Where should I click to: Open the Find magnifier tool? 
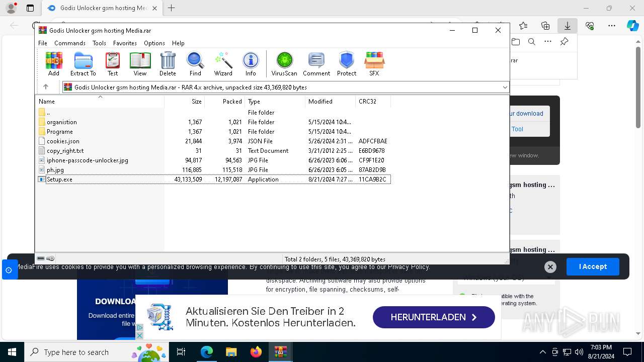click(x=195, y=64)
